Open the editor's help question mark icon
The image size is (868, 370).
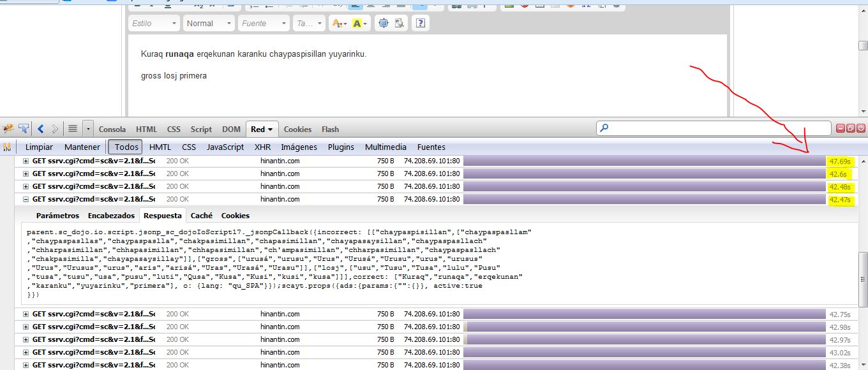(419, 24)
